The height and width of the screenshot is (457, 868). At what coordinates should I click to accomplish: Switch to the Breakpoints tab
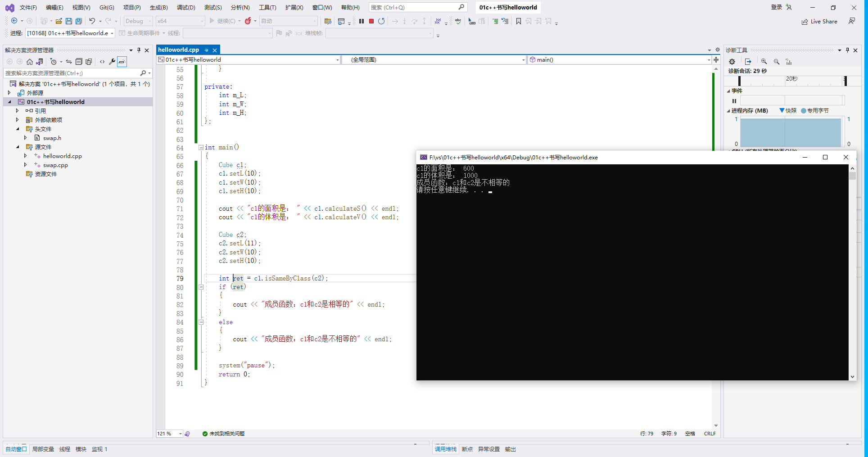[467, 449]
